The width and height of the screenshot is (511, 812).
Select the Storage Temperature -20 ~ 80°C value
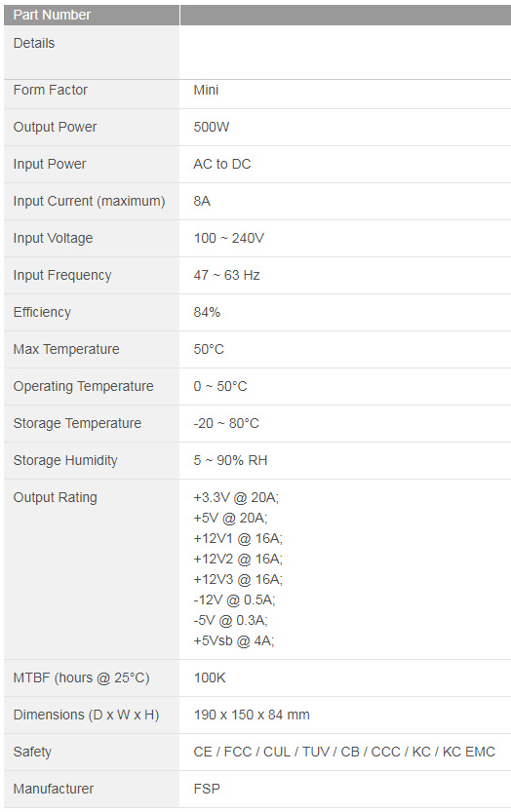click(x=226, y=423)
